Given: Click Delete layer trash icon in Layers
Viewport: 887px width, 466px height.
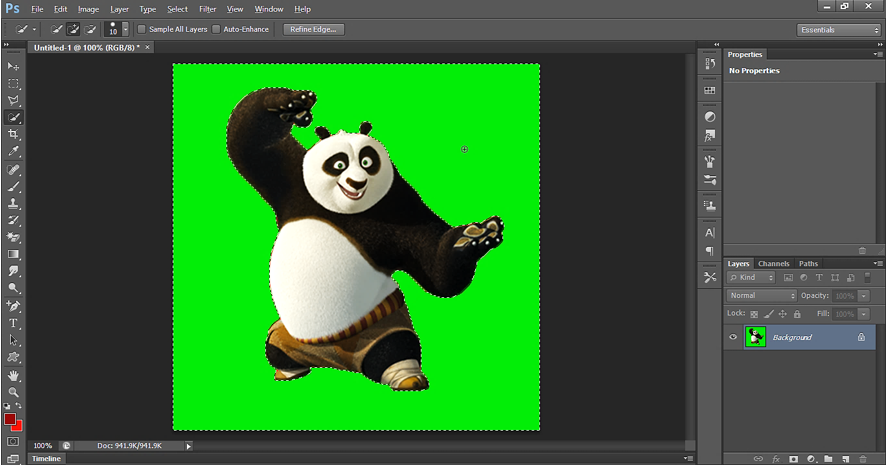Looking at the screenshot, I should point(863,459).
